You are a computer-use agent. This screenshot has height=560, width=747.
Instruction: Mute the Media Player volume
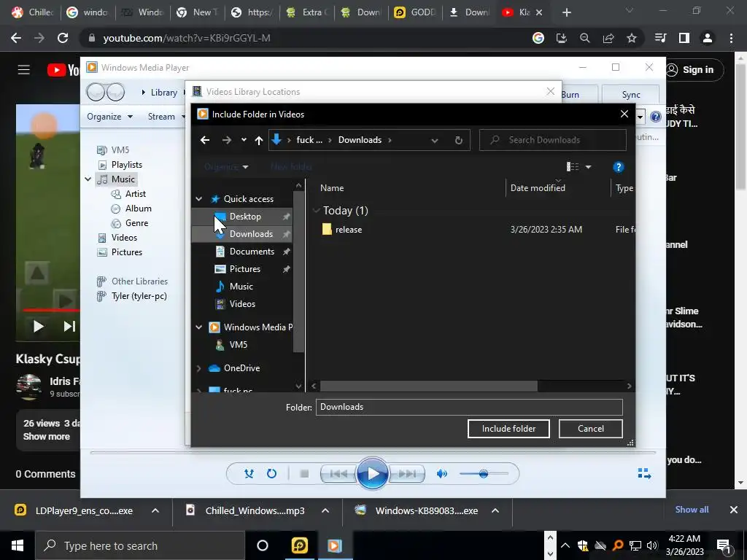pyautogui.click(x=442, y=474)
